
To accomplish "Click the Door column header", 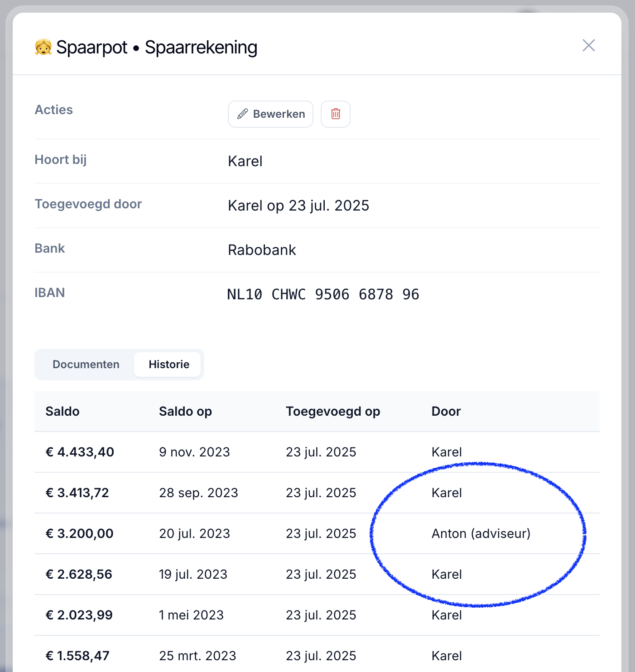I will click(x=446, y=411).
